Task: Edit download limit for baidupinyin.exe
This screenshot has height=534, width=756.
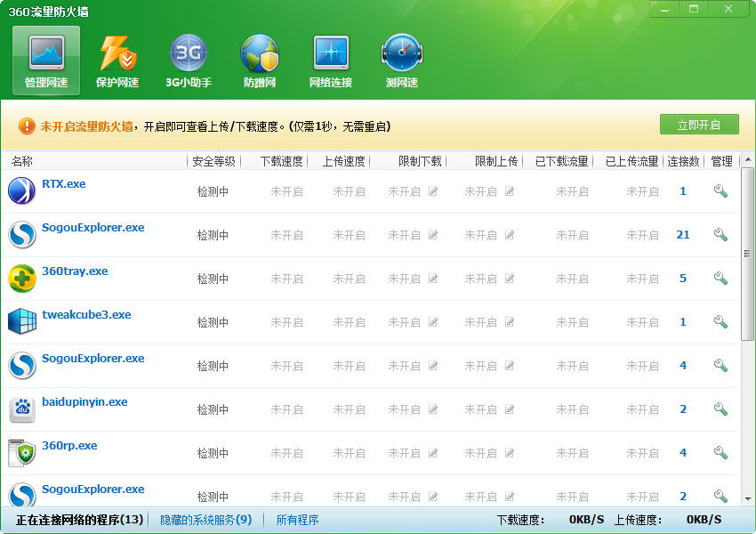Action: click(x=433, y=409)
